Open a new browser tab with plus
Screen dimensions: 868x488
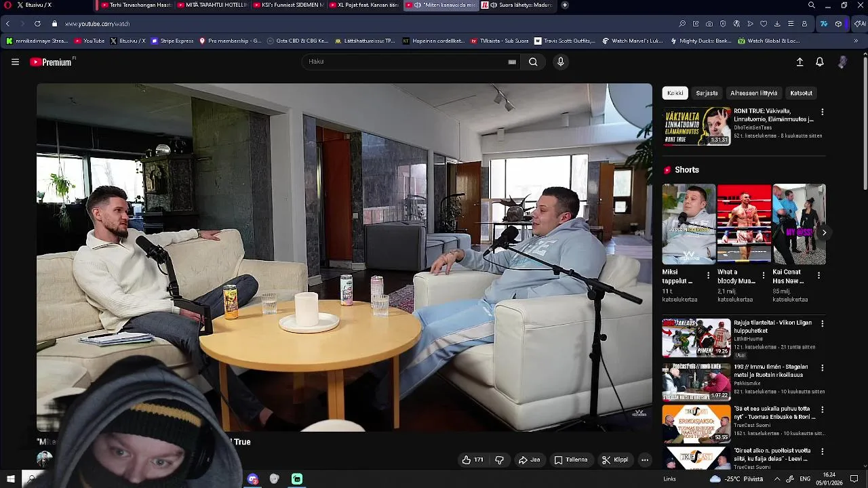(x=565, y=5)
